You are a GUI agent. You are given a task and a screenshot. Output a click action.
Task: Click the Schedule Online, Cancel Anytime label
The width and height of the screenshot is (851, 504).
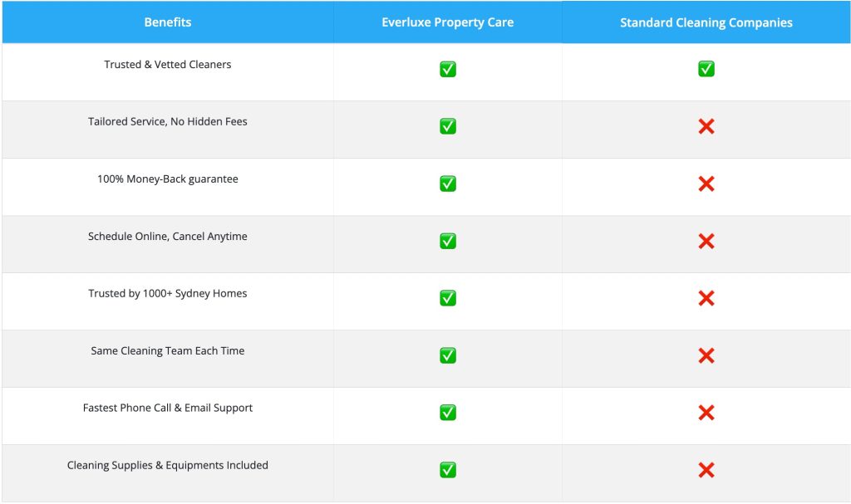(168, 236)
